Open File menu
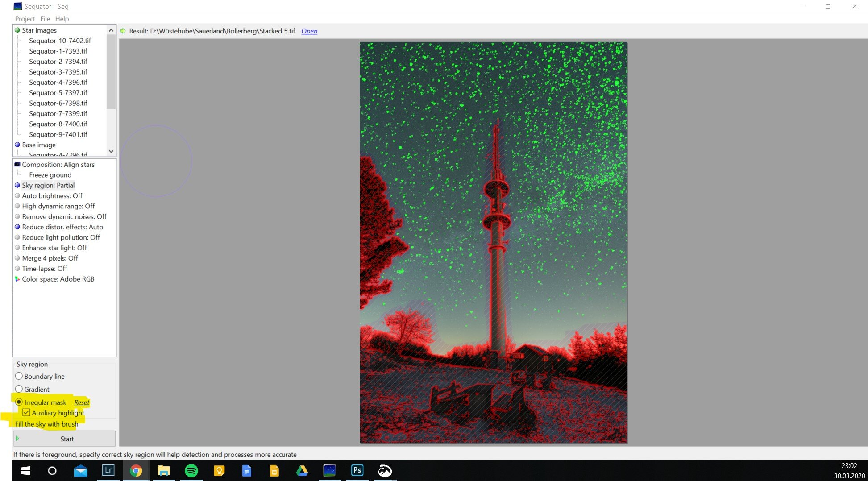Viewport: 868px width, 481px height. [x=45, y=19]
